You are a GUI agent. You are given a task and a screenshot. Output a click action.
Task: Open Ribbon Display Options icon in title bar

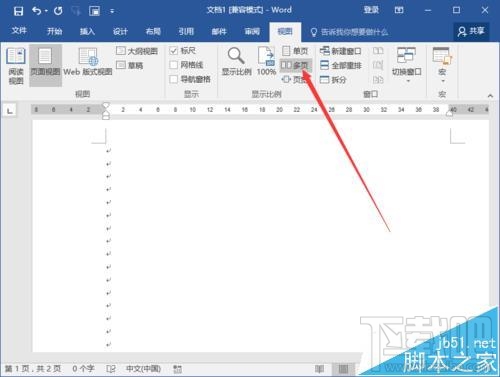(x=399, y=10)
